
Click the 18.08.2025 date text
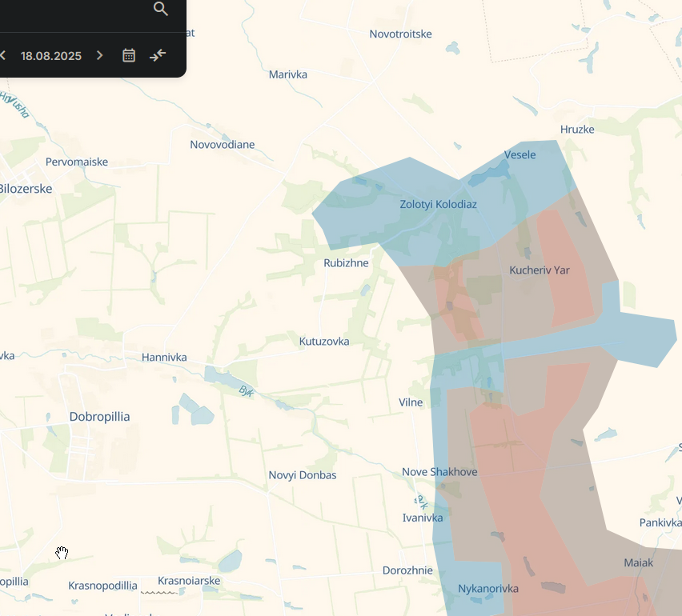(51, 56)
